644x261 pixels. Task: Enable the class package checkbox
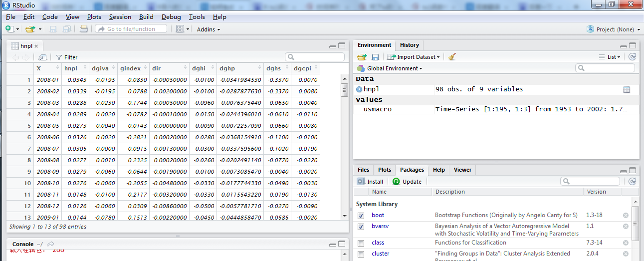tap(361, 243)
